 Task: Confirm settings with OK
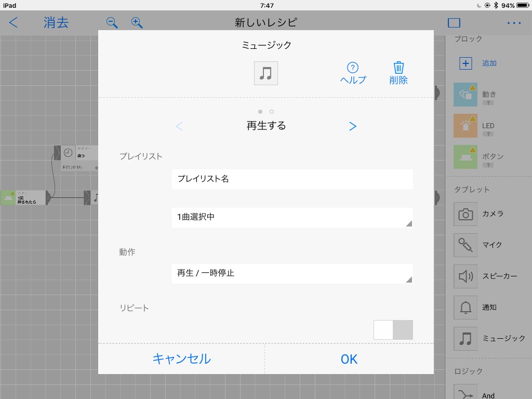coord(349,359)
